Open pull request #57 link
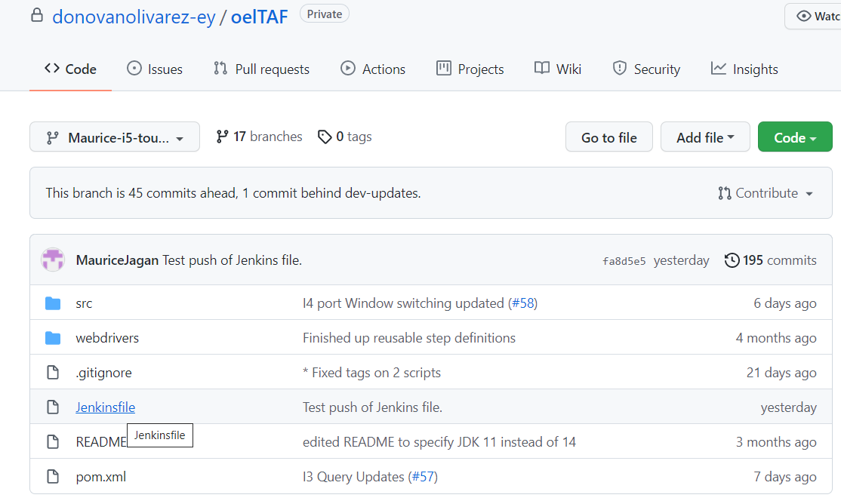Viewport: 841px width, 504px height. 424,477
